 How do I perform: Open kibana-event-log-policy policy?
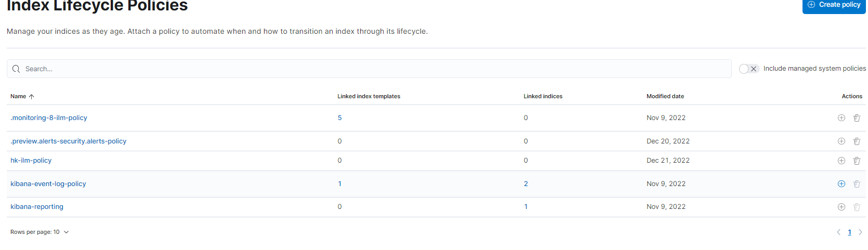pyautogui.click(x=48, y=184)
